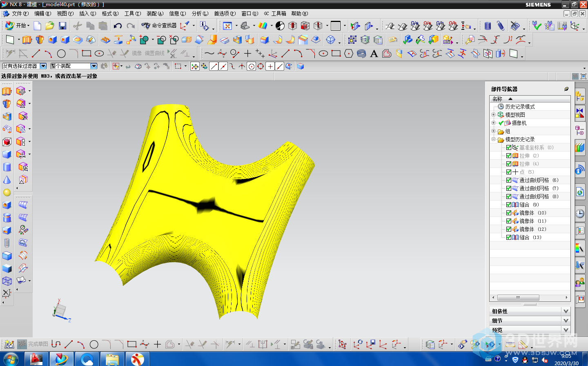
Task: Open the 文件(F) menu
Action: pyautogui.click(x=20, y=13)
